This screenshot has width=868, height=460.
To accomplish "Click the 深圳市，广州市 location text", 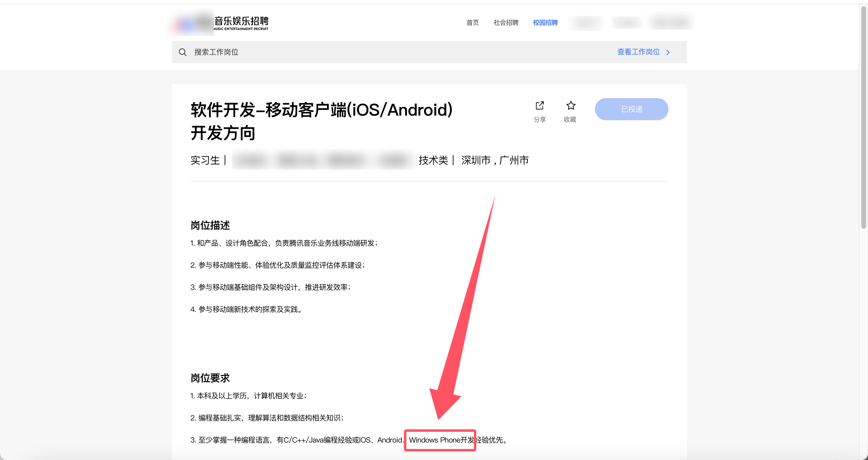I will (x=494, y=160).
